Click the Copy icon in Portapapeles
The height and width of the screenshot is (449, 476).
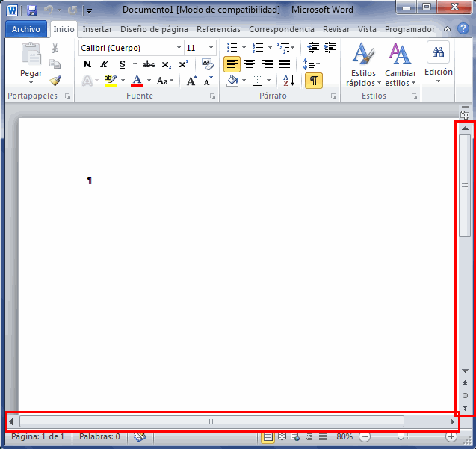pyautogui.click(x=55, y=64)
